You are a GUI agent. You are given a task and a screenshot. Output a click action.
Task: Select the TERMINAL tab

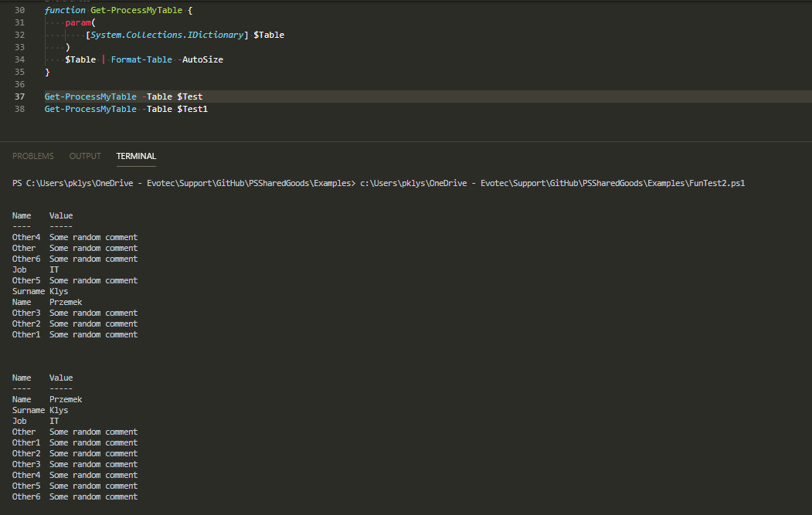click(136, 156)
